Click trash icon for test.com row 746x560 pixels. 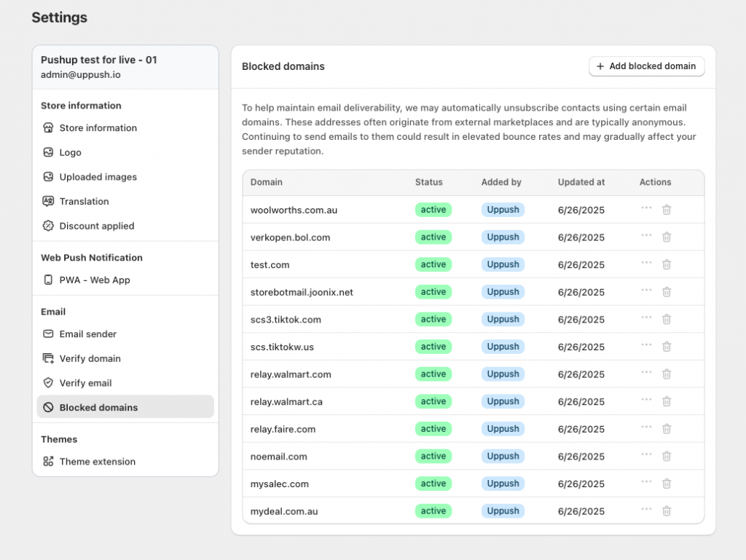click(666, 264)
